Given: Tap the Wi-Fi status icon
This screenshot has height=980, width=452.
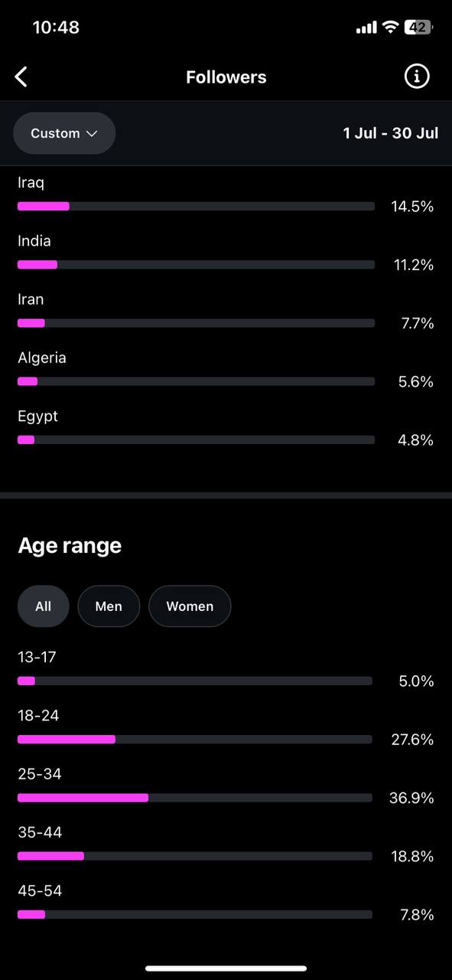Looking at the screenshot, I should click(390, 28).
